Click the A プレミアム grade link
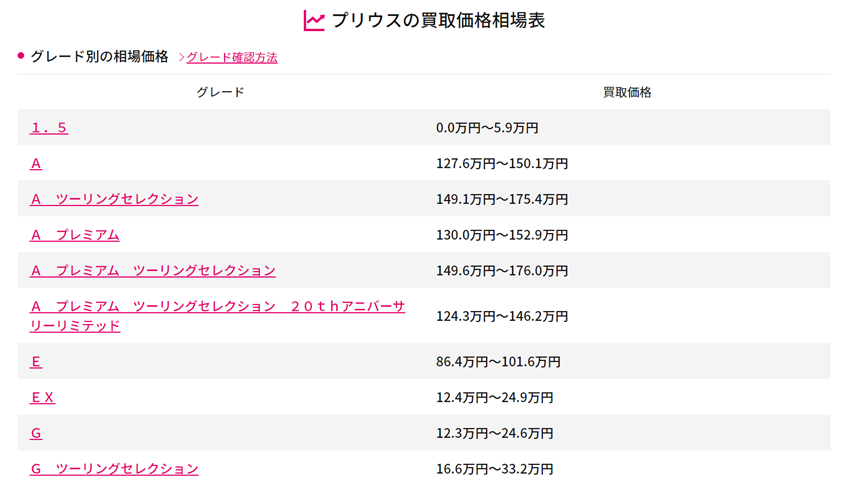The width and height of the screenshot is (850, 482). tap(75, 235)
